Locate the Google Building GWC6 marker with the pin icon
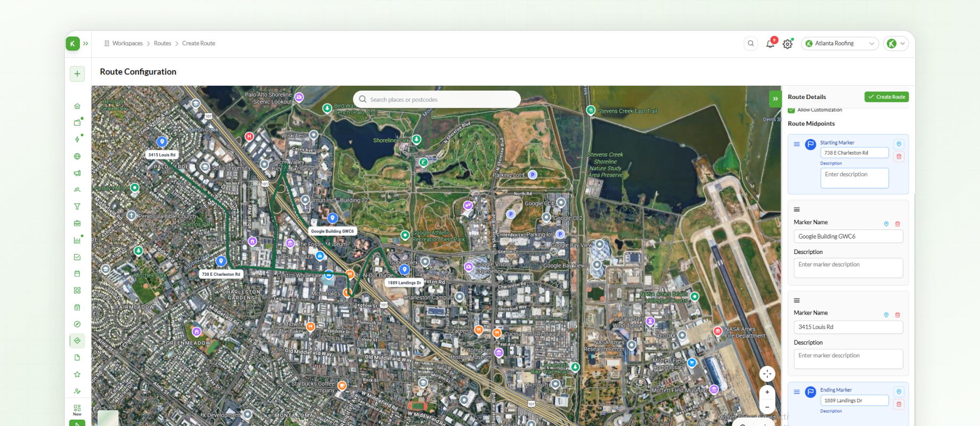Viewport: 980px width, 426px height. (x=886, y=224)
